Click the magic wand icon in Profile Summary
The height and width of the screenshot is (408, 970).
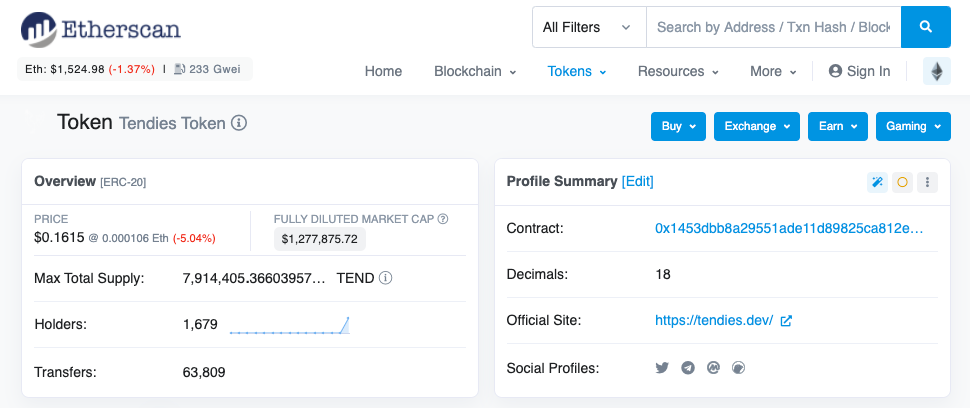pos(877,182)
